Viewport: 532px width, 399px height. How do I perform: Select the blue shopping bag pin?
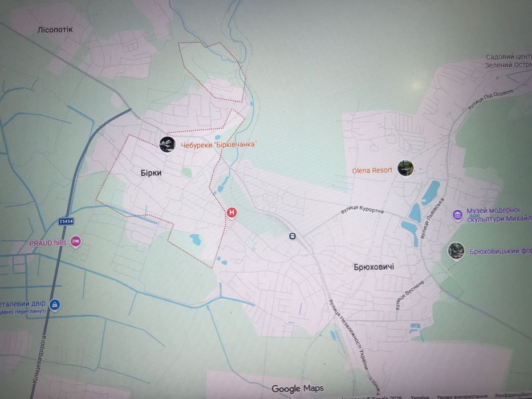54,305
